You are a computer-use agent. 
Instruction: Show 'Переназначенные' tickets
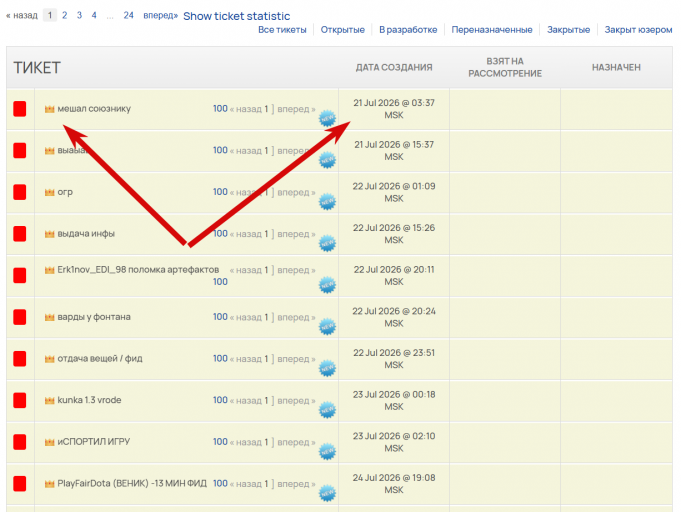(492, 30)
